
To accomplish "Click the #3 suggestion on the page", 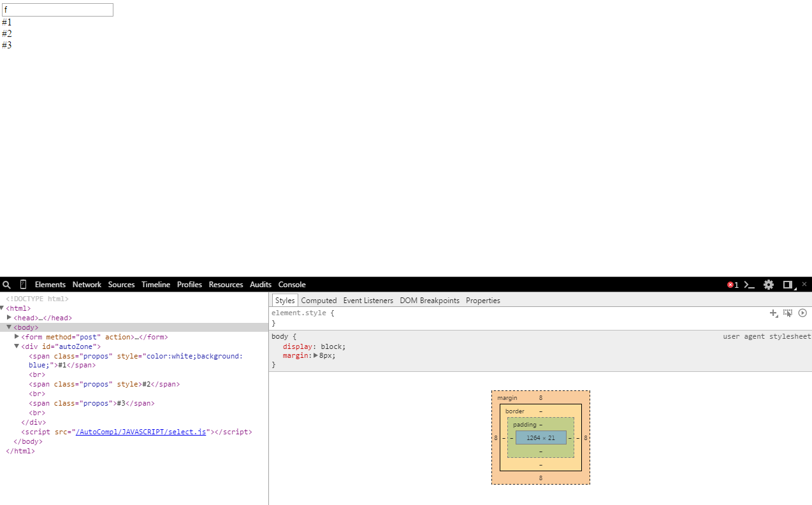I will (6, 45).
